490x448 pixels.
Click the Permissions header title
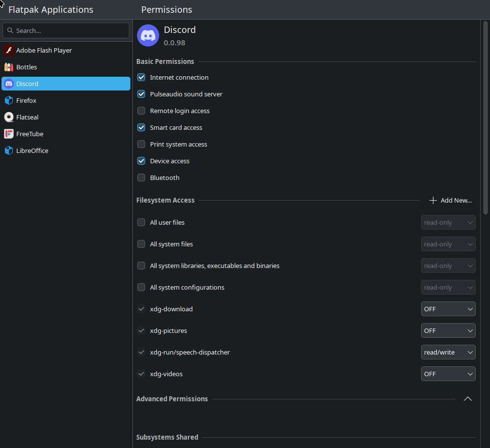point(167,10)
